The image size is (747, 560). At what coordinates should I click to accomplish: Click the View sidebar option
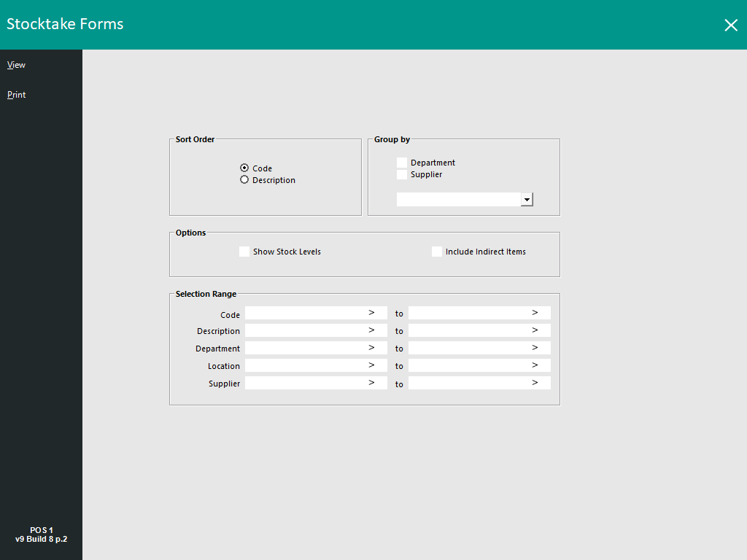coord(16,64)
